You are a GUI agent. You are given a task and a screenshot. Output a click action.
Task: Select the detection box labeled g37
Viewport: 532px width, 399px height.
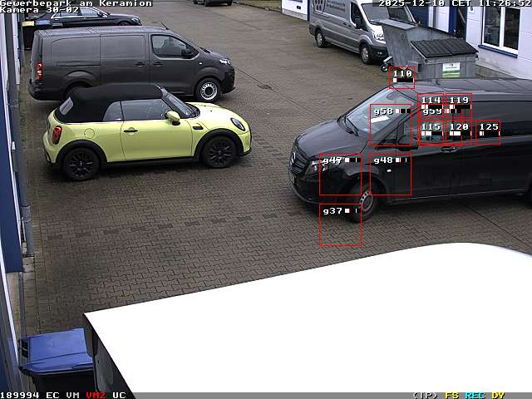(341, 225)
